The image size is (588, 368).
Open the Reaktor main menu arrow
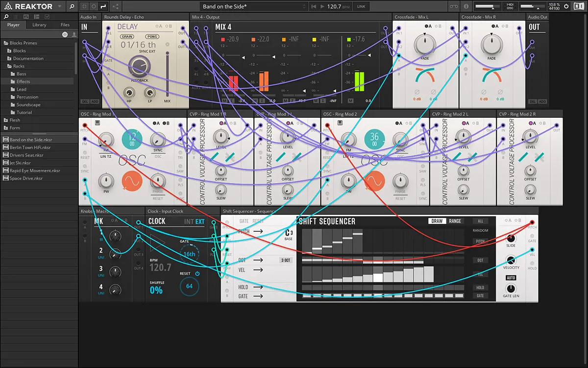coord(60,7)
